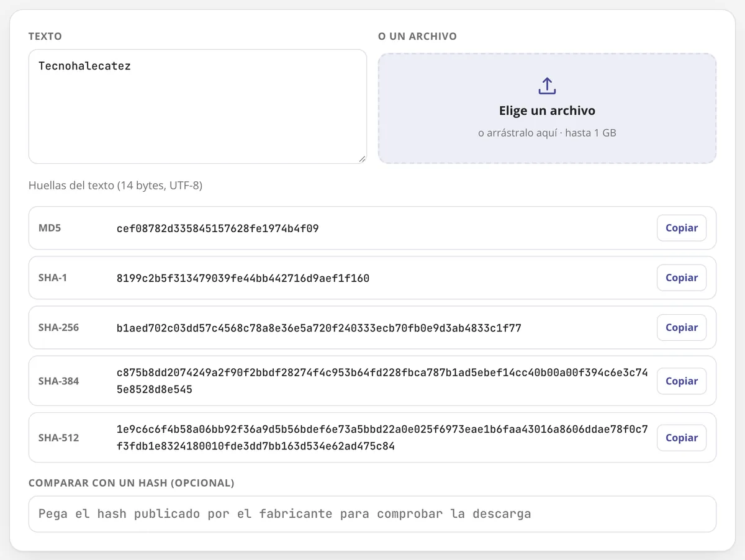
Task: Select the SHA-1 hash value 8199c2b5…
Action: pos(243,278)
